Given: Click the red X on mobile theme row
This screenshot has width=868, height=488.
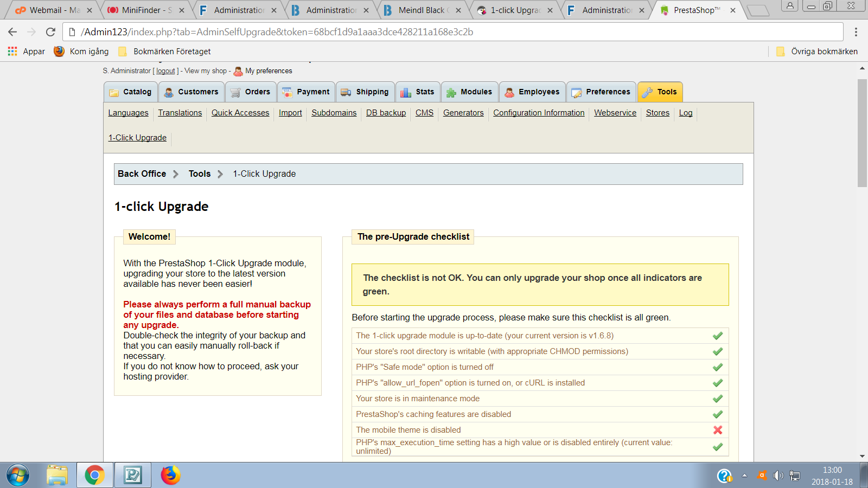Looking at the screenshot, I should [x=718, y=430].
